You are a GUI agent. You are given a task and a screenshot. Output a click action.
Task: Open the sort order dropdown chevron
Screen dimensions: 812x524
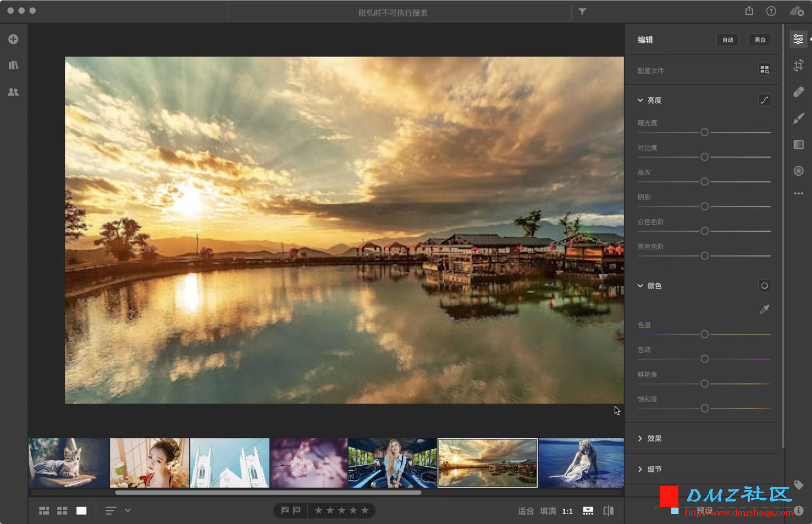(x=128, y=510)
